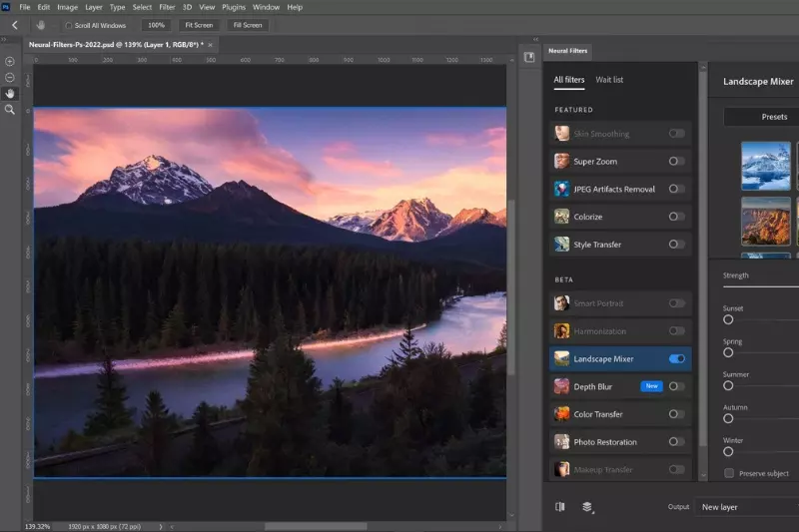Click the zoom in plus icon
799x532 pixels.
click(10, 61)
